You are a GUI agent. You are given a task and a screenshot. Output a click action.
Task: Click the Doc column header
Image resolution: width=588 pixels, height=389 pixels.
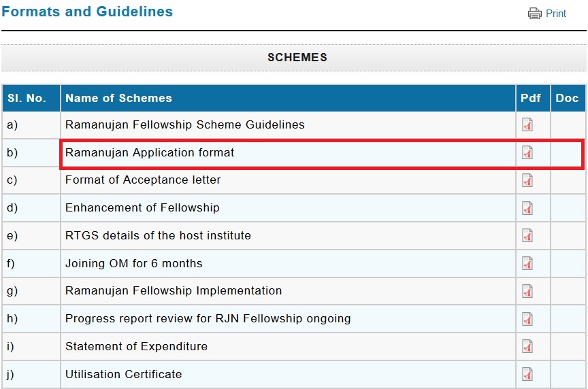[567, 98]
